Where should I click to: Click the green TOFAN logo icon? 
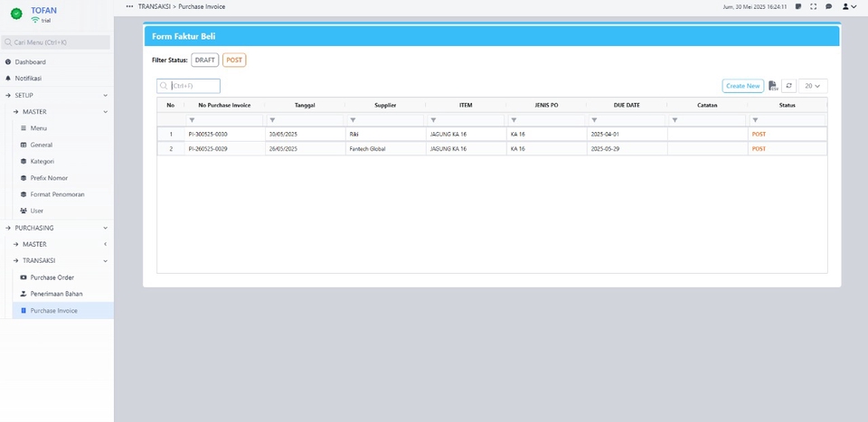pos(16,14)
